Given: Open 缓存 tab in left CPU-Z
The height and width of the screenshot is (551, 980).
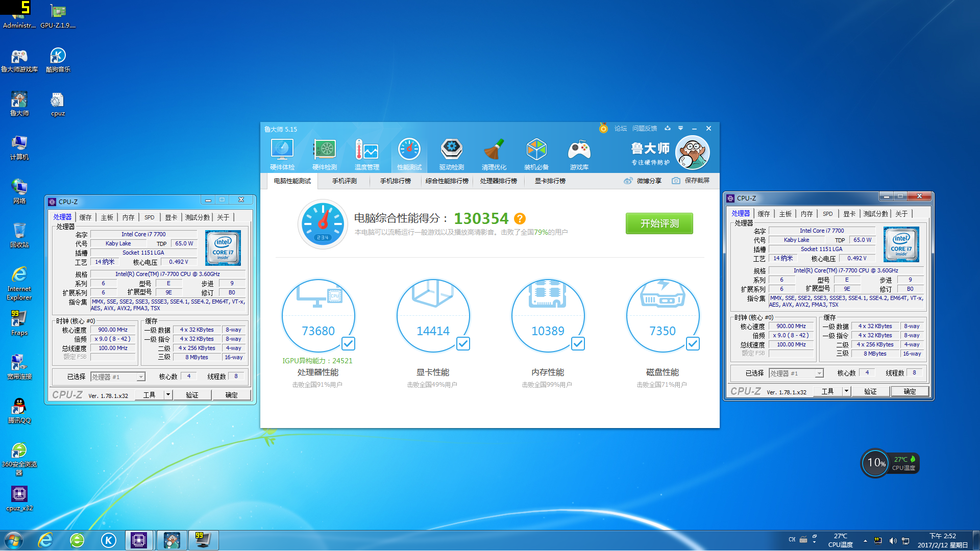Looking at the screenshot, I should point(86,217).
